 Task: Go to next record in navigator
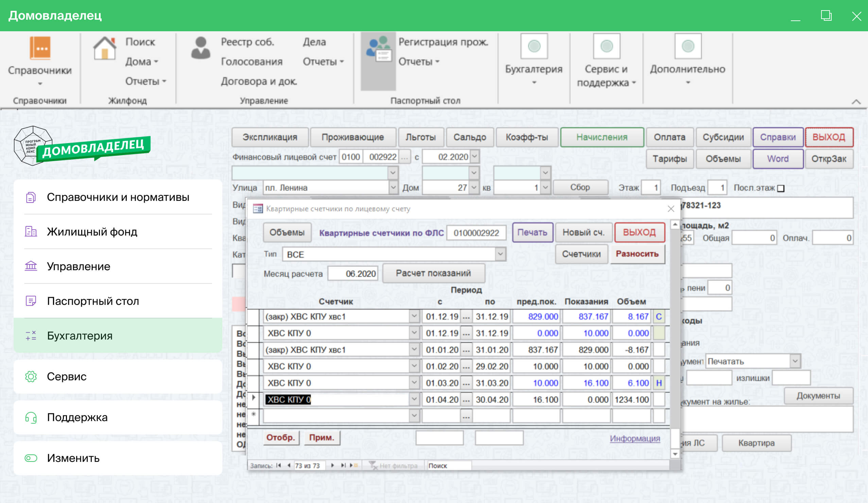click(x=332, y=466)
